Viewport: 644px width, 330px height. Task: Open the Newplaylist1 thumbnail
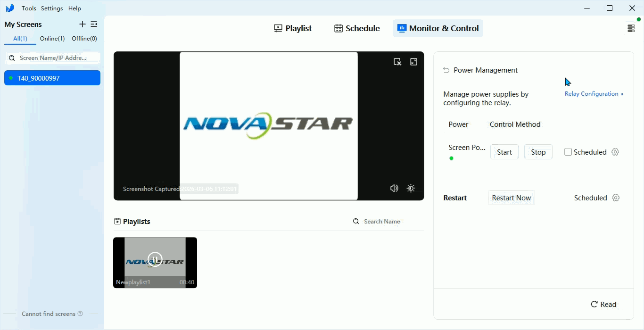point(155,263)
